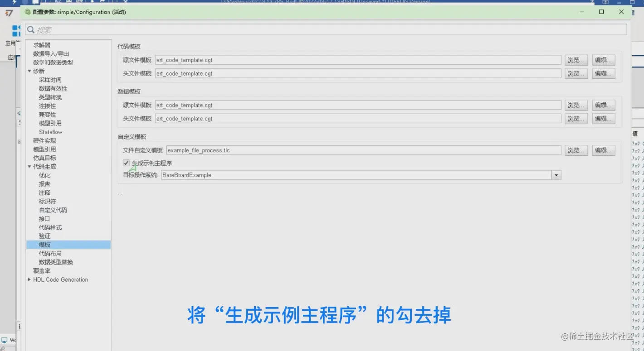This screenshot has width=644, height=351.
Task: Select 数学和数据类型 in the tree
Action: click(x=53, y=63)
